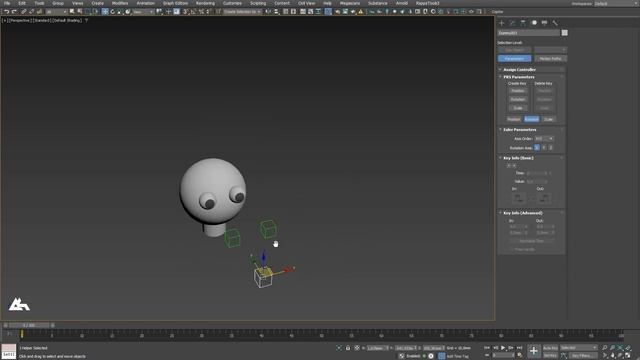Activate the Select and Move tool
640x360 pixels.
105,12
